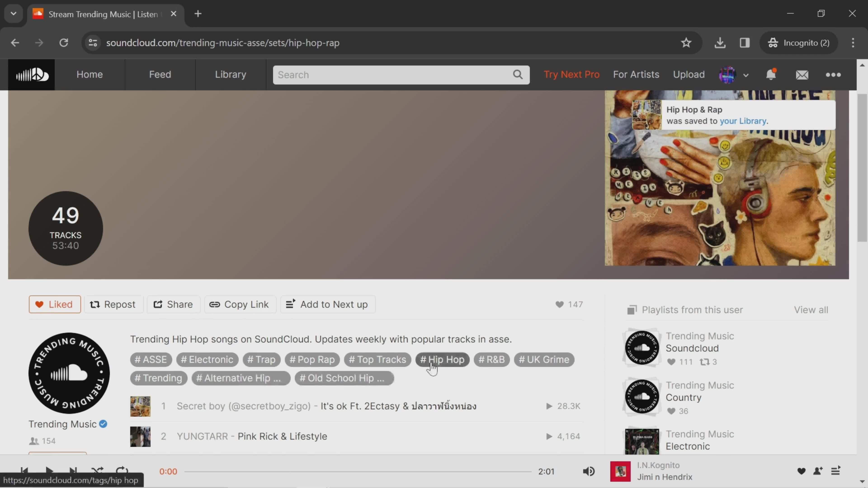Toggle mute on the volume icon
The width and height of the screenshot is (868, 488).
tap(589, 471)
